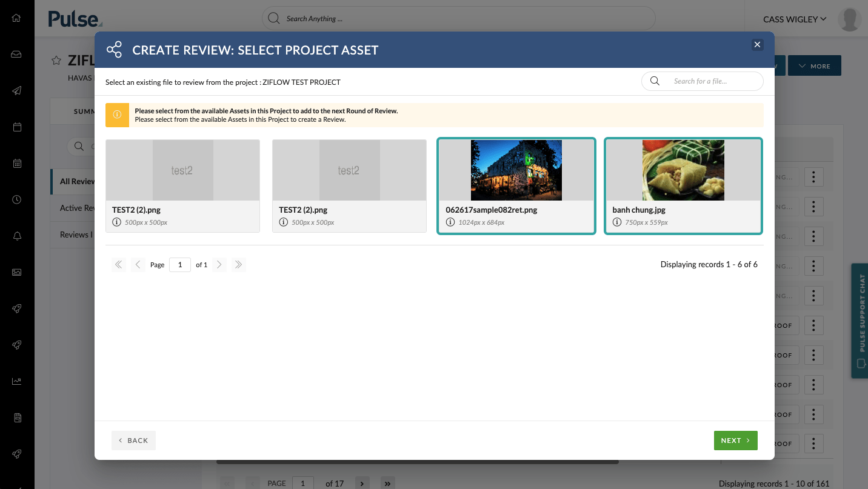Click the paper plane sidebar icon
The height and width of the screenshot is (489, 868).
pos(17,91)
